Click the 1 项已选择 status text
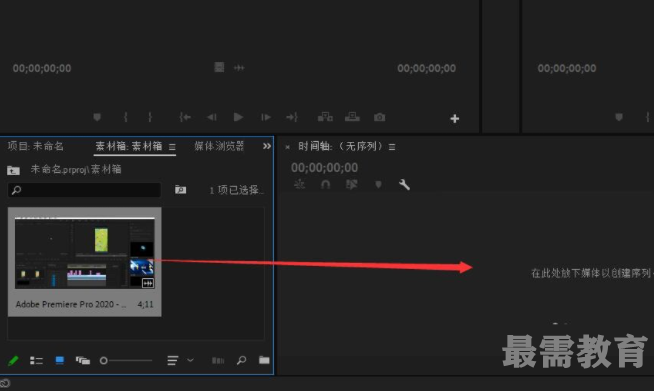This screenshot has width=654, height=391. 236,190
